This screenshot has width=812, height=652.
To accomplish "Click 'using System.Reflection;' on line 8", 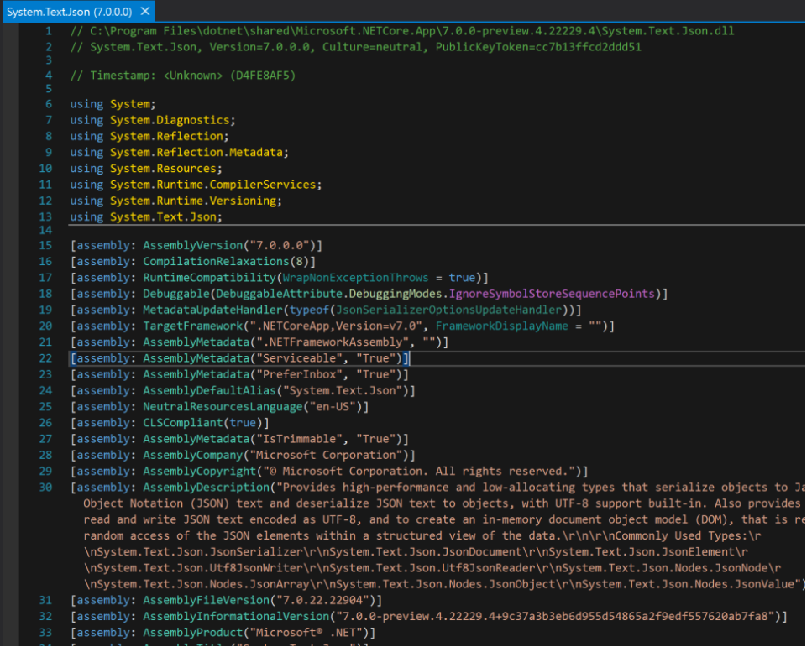I will coord(150,138).
